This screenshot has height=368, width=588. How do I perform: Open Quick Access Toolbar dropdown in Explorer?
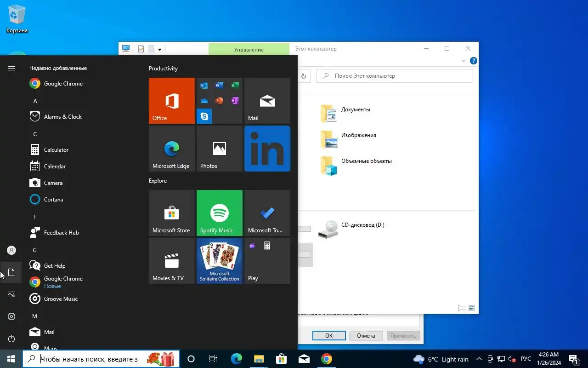point(159,49)
